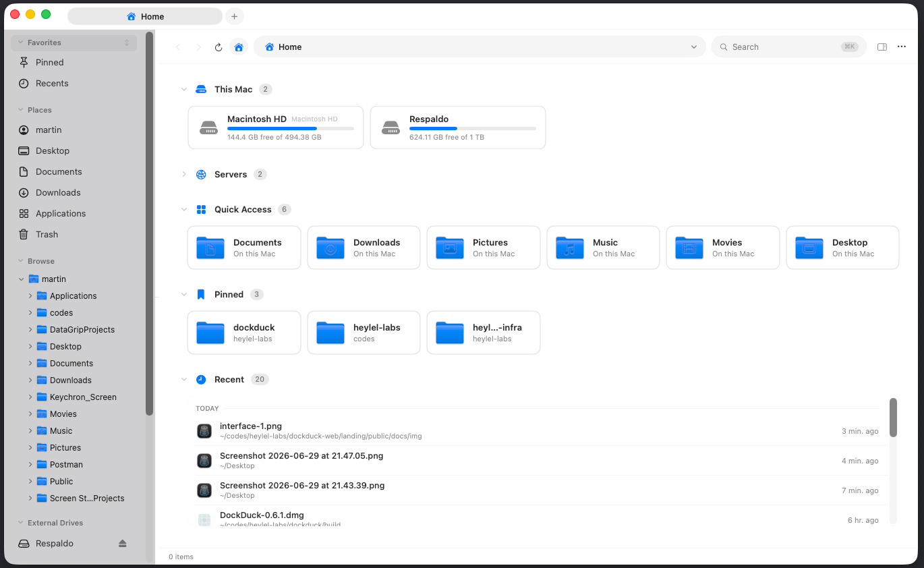Open Screenshot 2026-06-29 at 21.47.05.png
The height and width of the screenshot is (568, 924).
click(538, 461)
